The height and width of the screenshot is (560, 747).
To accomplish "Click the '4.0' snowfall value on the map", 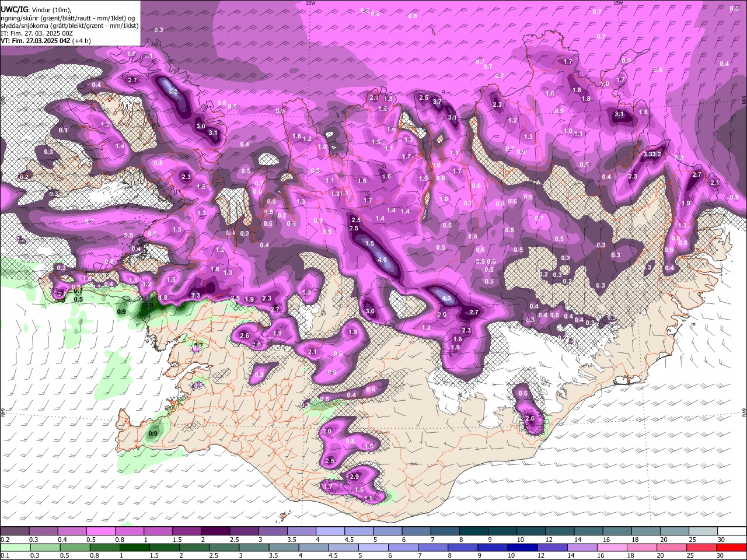I will 382,260.
